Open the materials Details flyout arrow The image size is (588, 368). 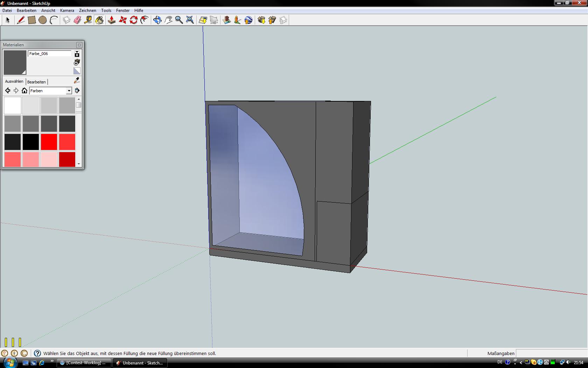[x=77, y=91]
